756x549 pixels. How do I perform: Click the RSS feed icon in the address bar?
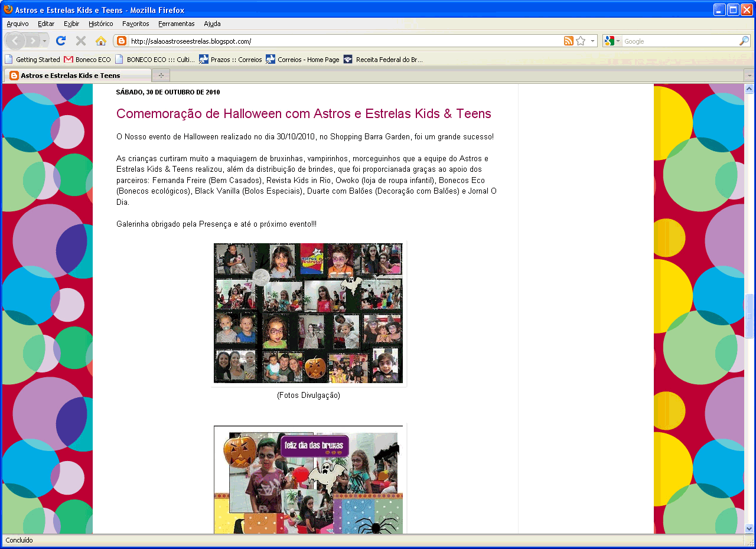coord(568,41)
